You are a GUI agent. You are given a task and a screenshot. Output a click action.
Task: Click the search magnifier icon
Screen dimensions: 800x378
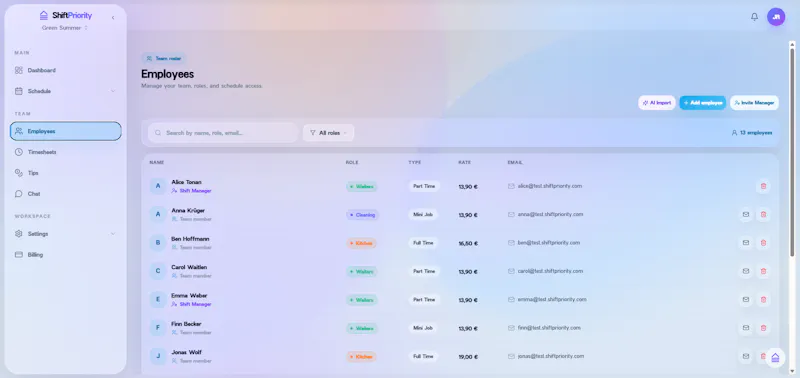158,133
